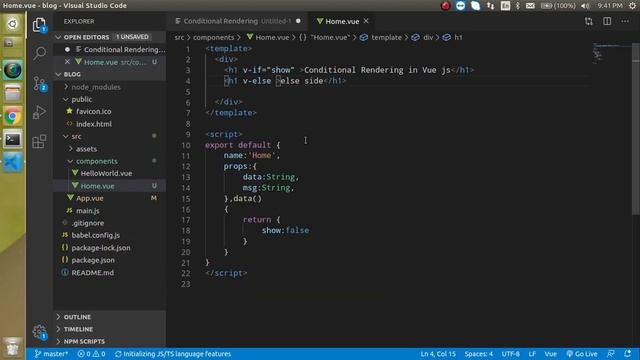The height and width of the screenshot is (360, 640).
Task: Open babel.config.js file
Action: coord(109,235)
